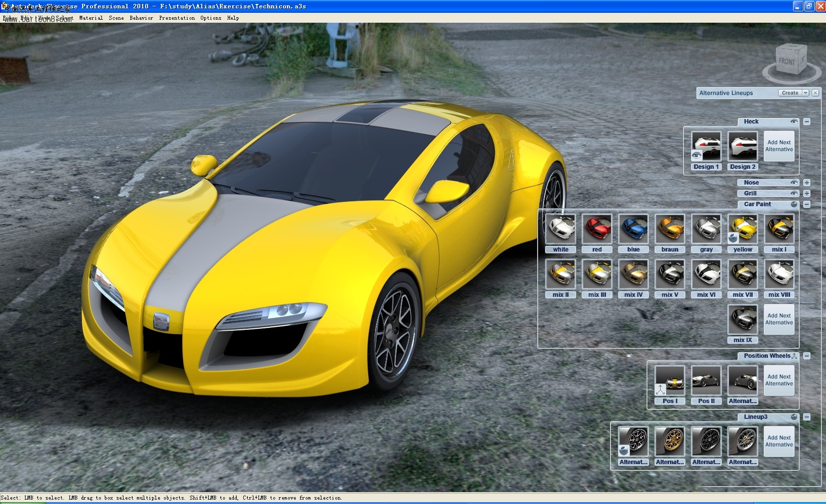Pick the mix VII paint alternative
This screenshot has width=826, height=504.
(743, 274)
